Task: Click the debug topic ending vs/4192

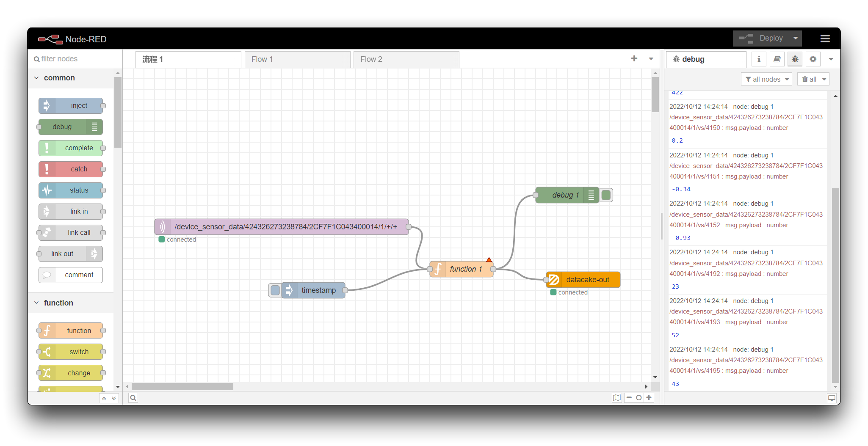Action: tap(746, 269)
